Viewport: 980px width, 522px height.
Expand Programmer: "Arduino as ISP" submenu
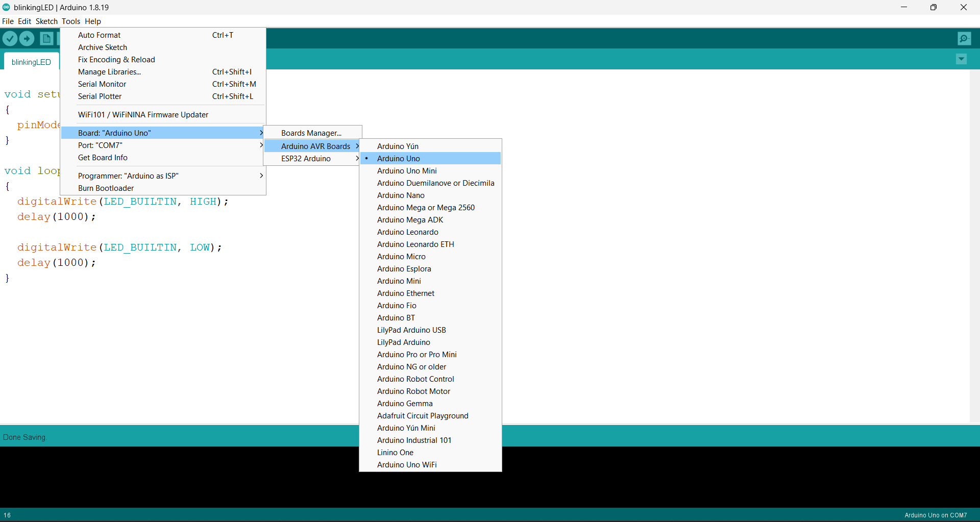point(163,176)
